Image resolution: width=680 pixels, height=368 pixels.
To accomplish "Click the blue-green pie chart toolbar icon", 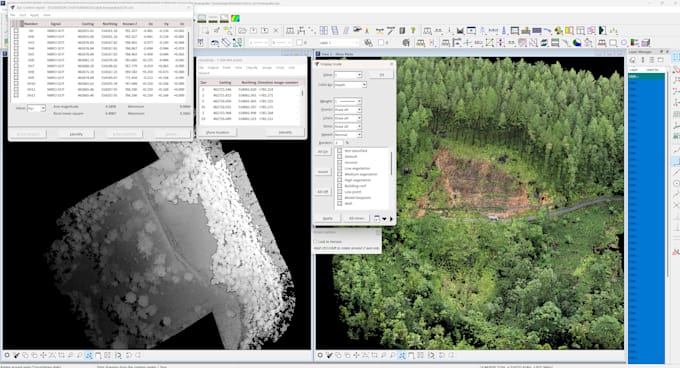I will tap(577, 42).
